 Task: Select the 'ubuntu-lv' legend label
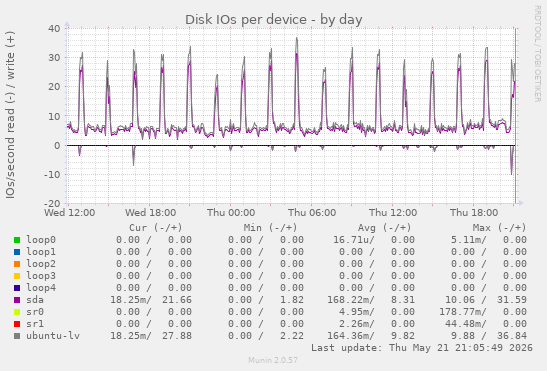53,336
